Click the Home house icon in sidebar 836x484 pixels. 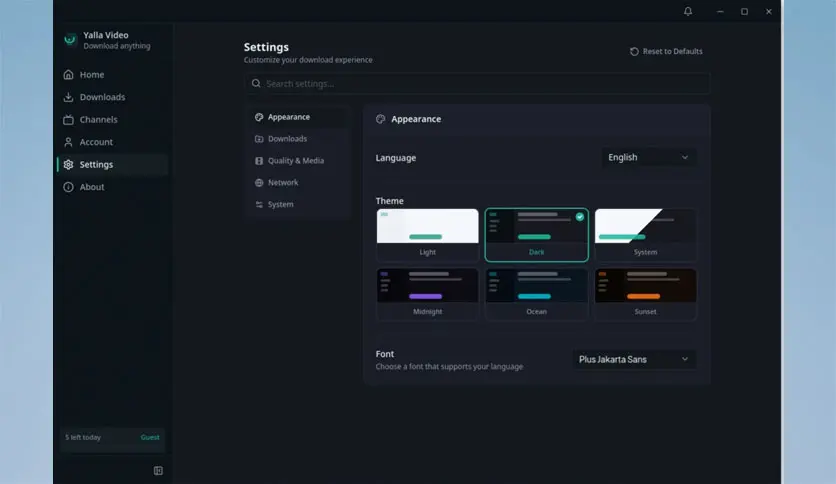tap(68, 75)
